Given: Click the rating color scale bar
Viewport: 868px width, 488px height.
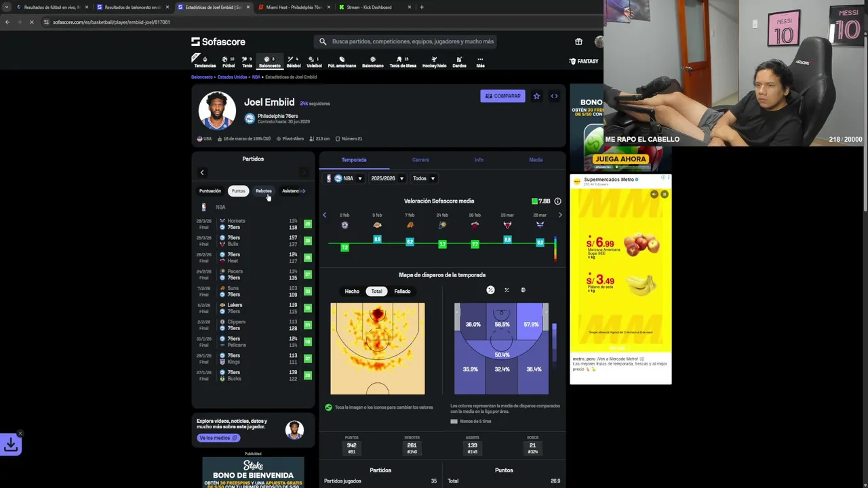Looking at the screenshot, I should click(555, 249).
